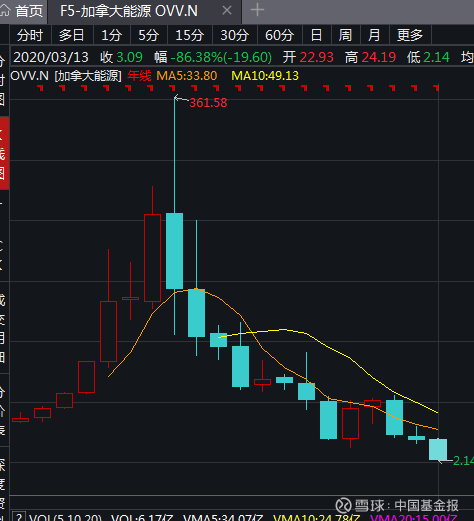Click the date 2020/03/13
The width and height of the screenshot is (474, 521).
click(51, 57)
